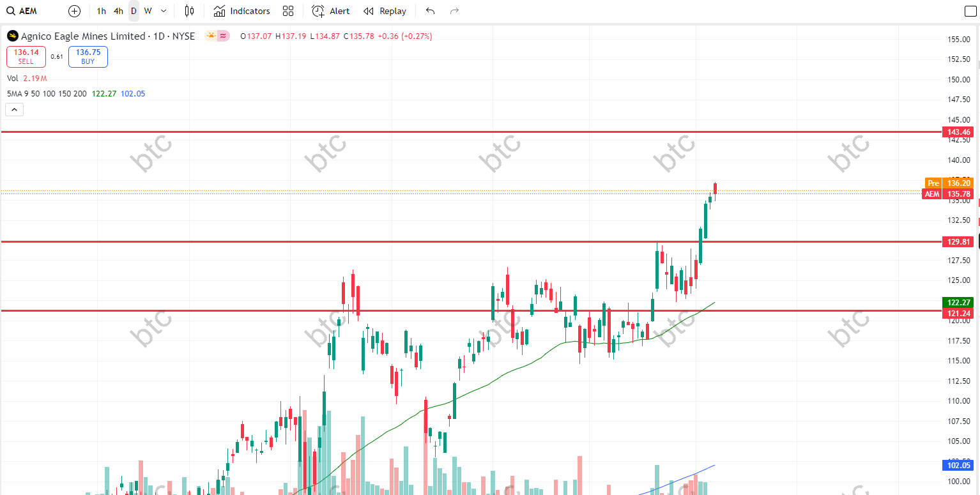
Task: Click the +0.36 (+0.27%) change value
Action: pyautogui.click(x=405, y=36)
